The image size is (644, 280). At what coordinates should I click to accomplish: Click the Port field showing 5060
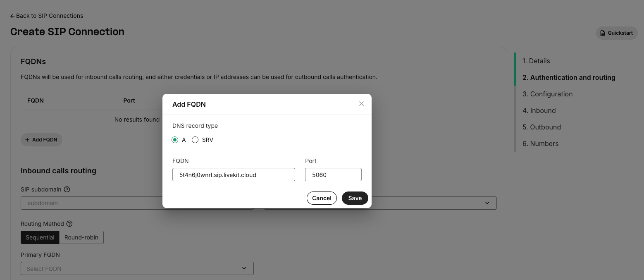pyautogui.click(x=333, y=175)
